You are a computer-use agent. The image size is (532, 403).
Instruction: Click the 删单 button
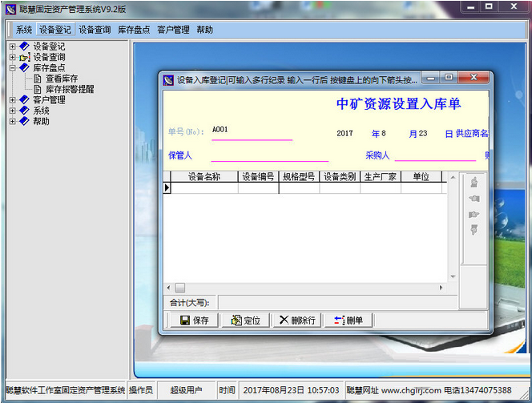[x=349, y=320]
